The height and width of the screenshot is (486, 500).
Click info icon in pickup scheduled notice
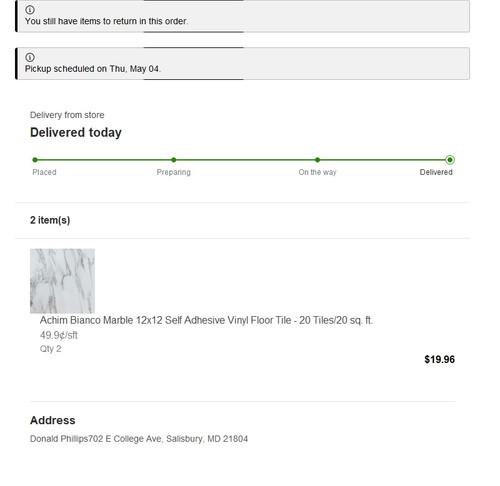click(x=30, y=57)
